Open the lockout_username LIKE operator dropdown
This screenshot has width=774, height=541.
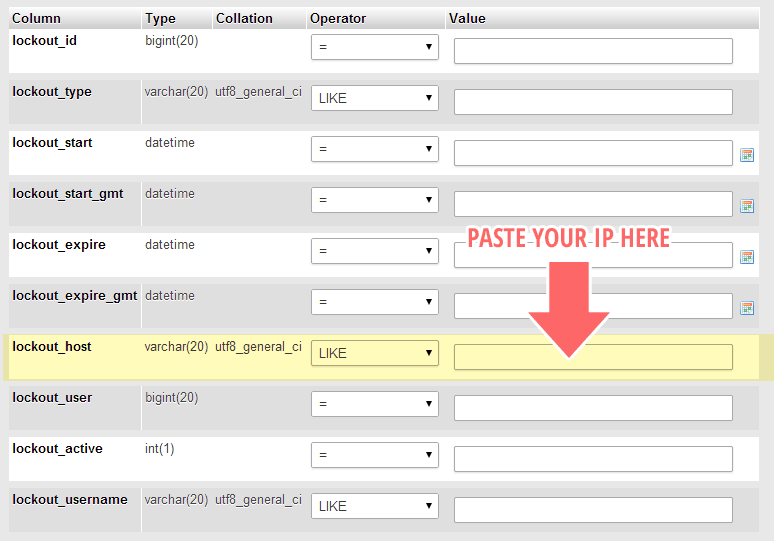tap(374, 506)
